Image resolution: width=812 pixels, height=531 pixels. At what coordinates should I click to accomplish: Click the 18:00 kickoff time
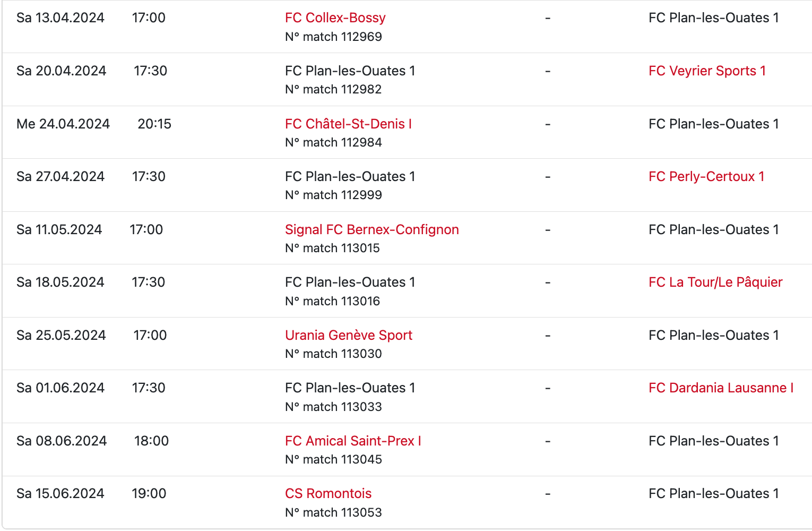(151, 441)
